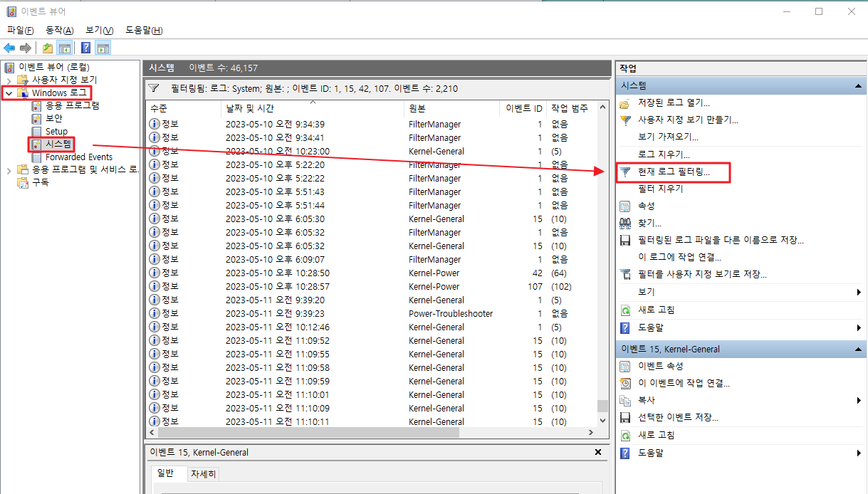Click 새로 고침 under the 이벤트 15 section
Screen dimensions: 868x494
pos(657,435)
